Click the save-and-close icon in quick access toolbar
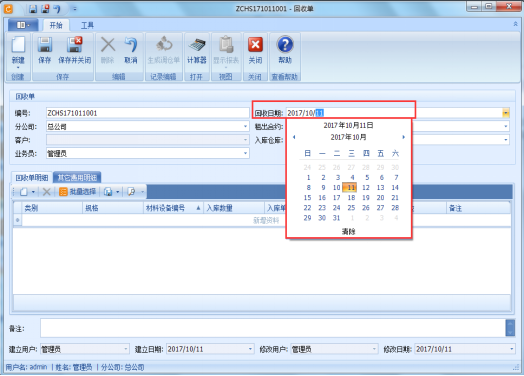 click(x=45, y=9)
